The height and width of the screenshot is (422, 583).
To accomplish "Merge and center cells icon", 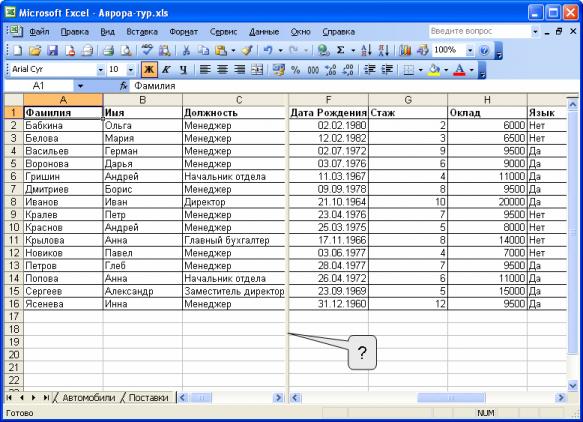I will [x=257, y=70].
